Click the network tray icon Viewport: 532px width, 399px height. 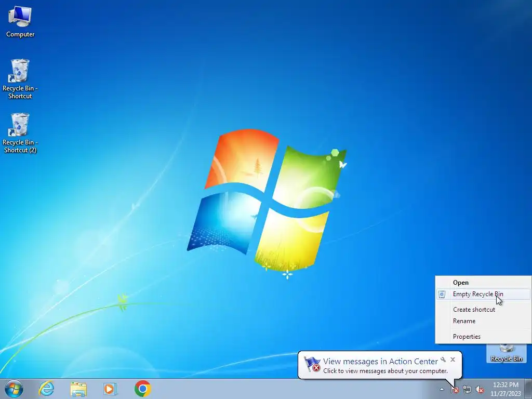[467, 390]
